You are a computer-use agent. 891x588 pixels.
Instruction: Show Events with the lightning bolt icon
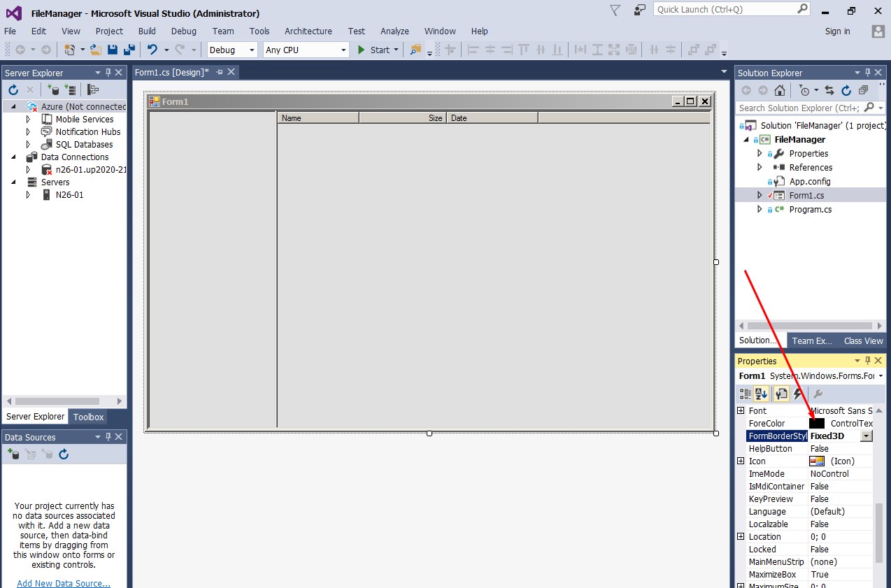tap(797, 394)
